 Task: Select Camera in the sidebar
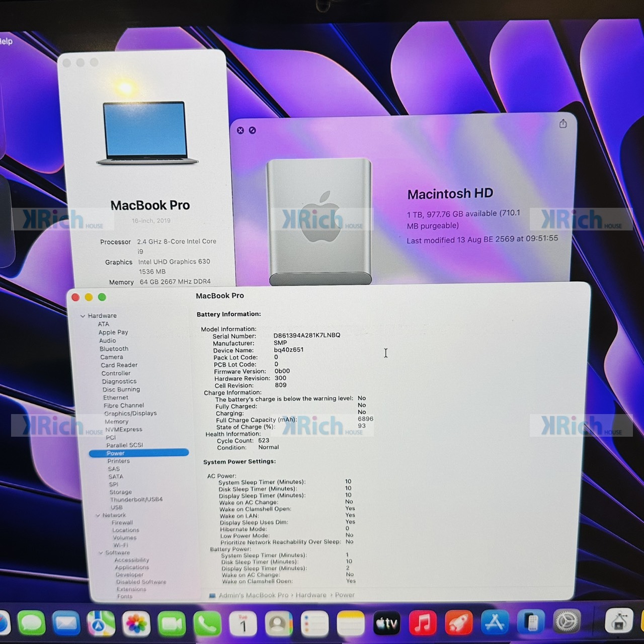pyautogui.click(x=112, y=357)
